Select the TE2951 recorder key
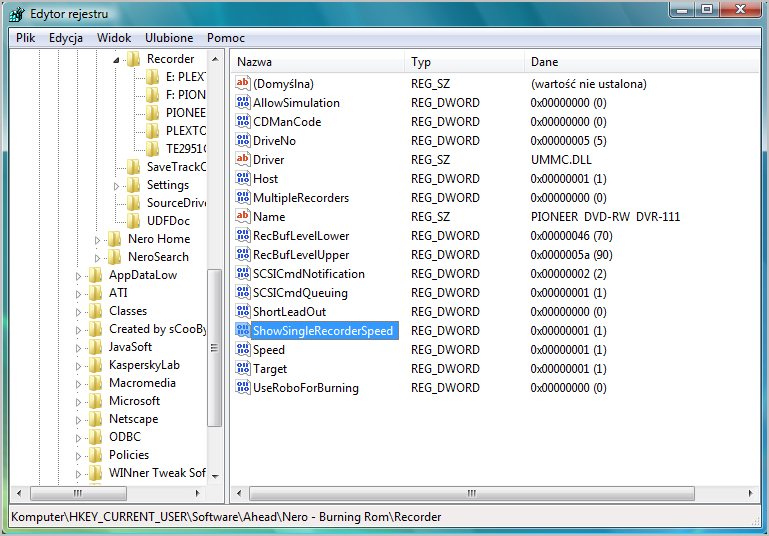The image size is (769, 536). (x=186, y=149)
